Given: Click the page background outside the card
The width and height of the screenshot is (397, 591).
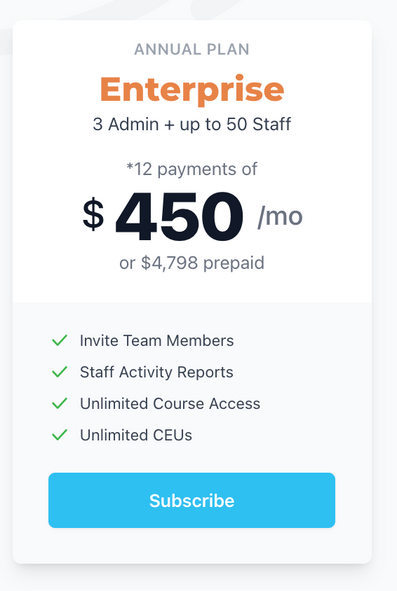Looking at the screenshot, I should pyautogui.click(x=386, y=302).
